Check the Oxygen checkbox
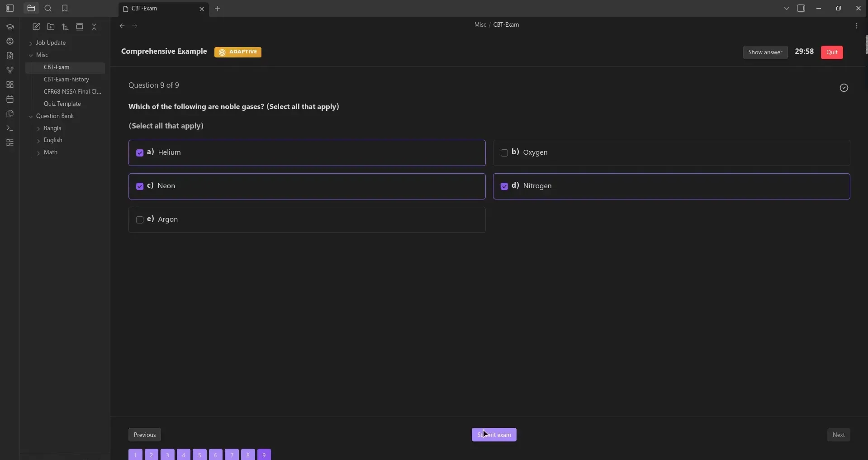 504,153
